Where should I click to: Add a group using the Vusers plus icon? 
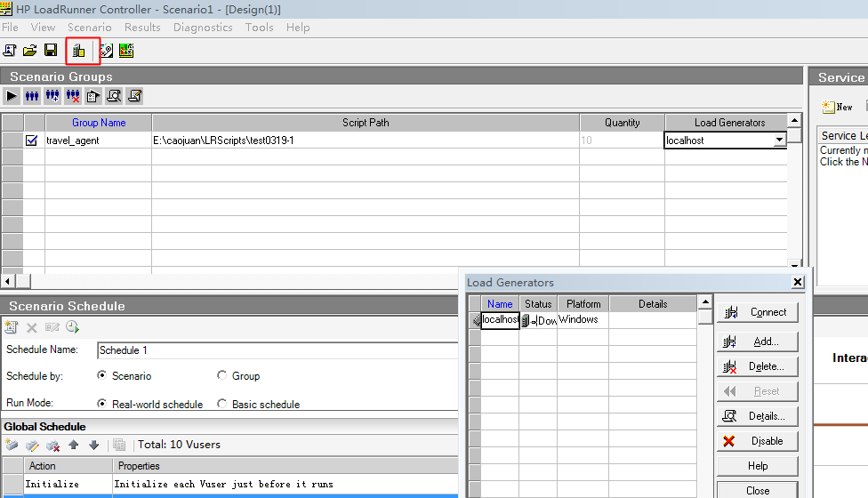[x=52, y=96]
